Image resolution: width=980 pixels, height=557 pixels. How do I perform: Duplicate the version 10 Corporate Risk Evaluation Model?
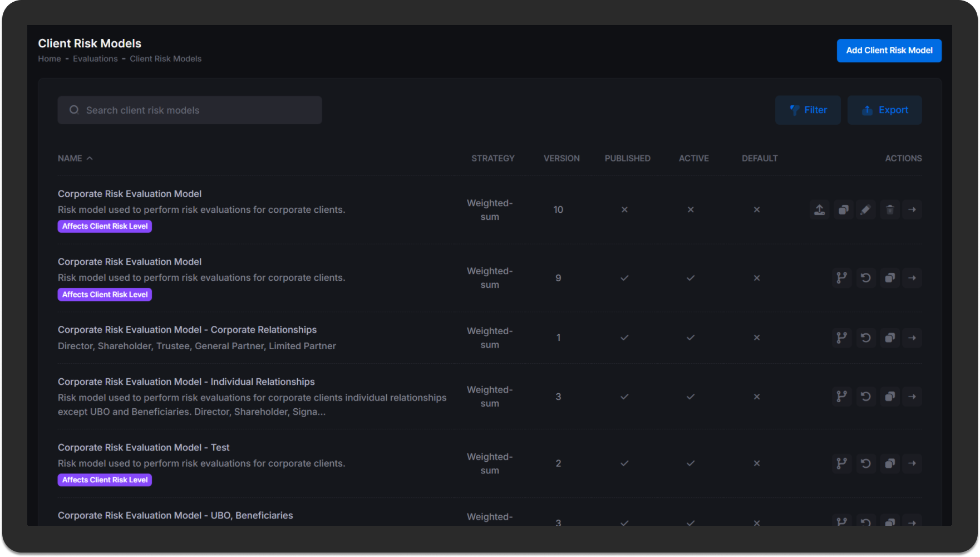click(x=843, y=210)
